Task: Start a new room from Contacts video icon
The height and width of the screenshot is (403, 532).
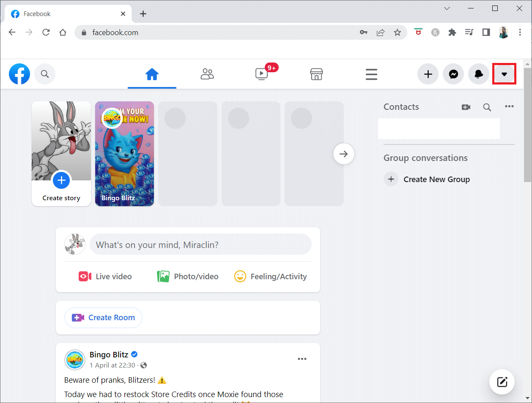Action: 466,107
